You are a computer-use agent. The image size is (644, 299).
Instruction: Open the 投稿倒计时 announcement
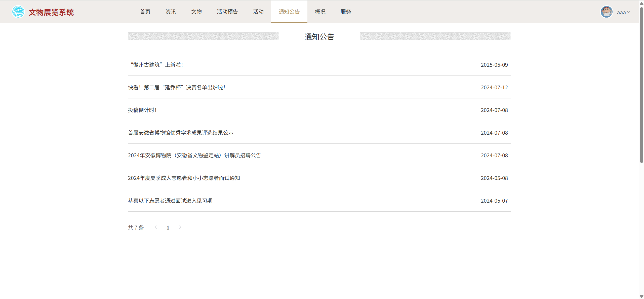pos(142,110)
